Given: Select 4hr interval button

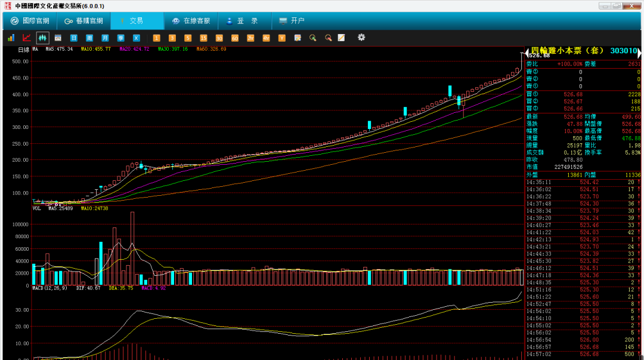Looking at the screenshot, I should point(266,38).
